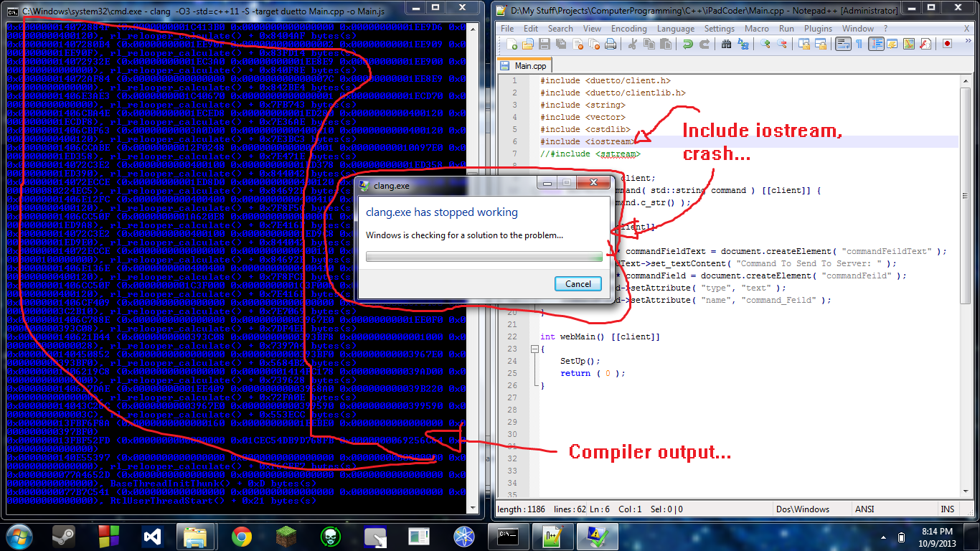980x551 pixels.
Task: Click the "#include <duetto/client.h>" code line
Action: [x=606, y=80]
